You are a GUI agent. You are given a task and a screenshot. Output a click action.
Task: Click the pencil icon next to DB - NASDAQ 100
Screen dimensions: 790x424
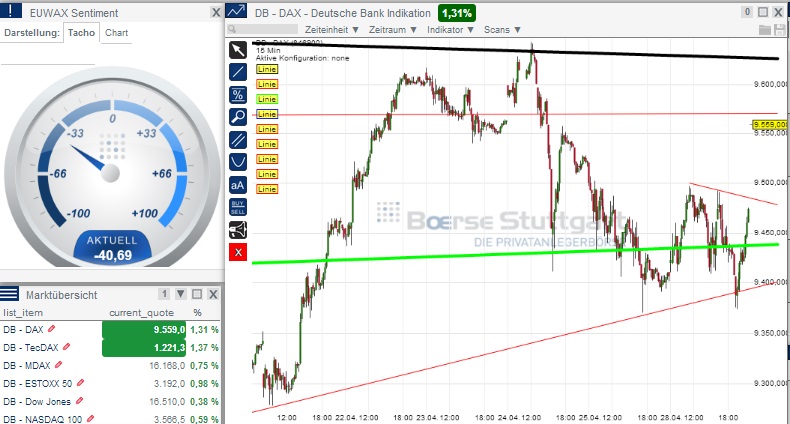click(x=90, y=418)
